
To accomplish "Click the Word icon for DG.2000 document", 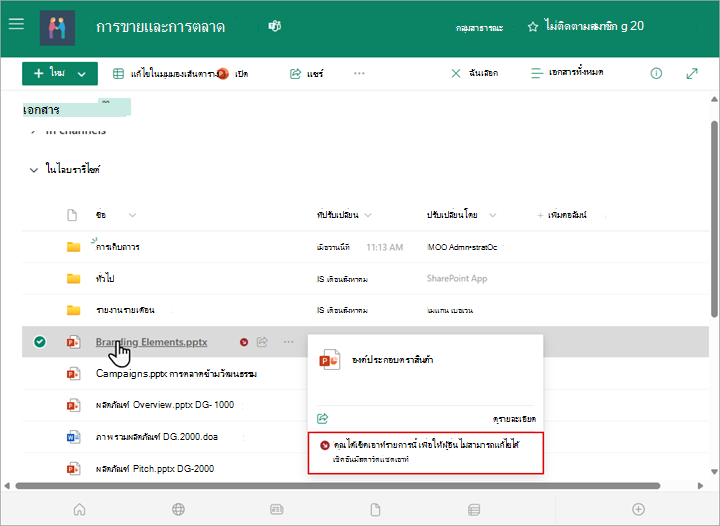I will pyautogui.click(x=73, y=436).
